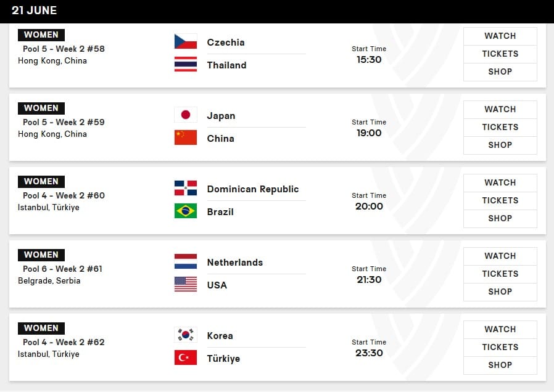Click the Korea flag icon
This screenshot has height=392, width=554.
[x=186, y=335]
